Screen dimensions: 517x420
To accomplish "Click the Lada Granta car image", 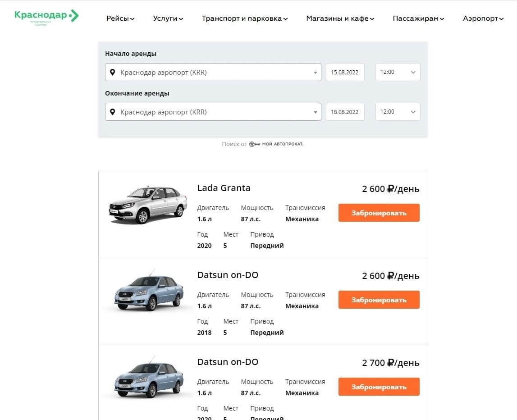I will pyautogui.click(x=148, y=204).
